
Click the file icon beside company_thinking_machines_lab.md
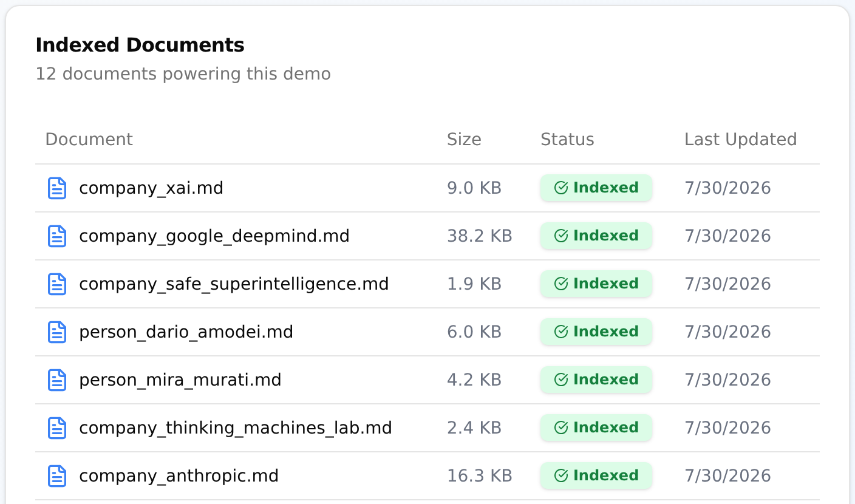click(x=57, y=428)
